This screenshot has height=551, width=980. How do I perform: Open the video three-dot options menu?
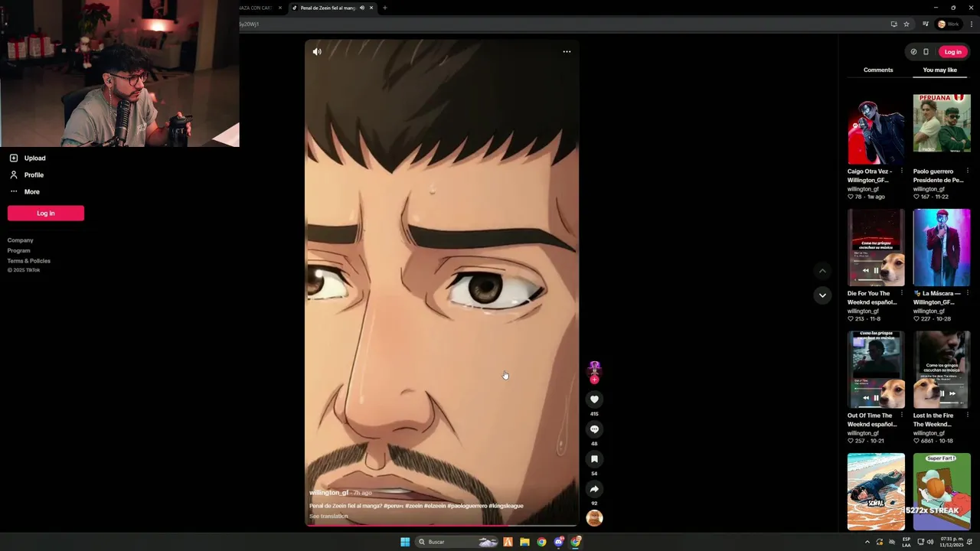click(567, 51)
